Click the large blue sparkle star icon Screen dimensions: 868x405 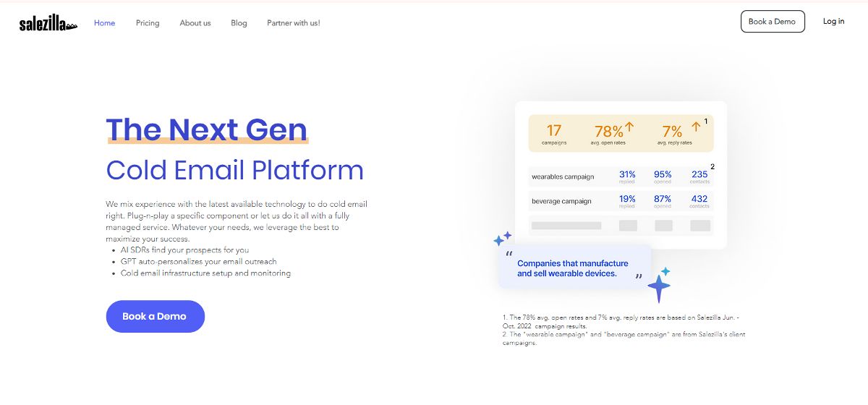[659, 288]
